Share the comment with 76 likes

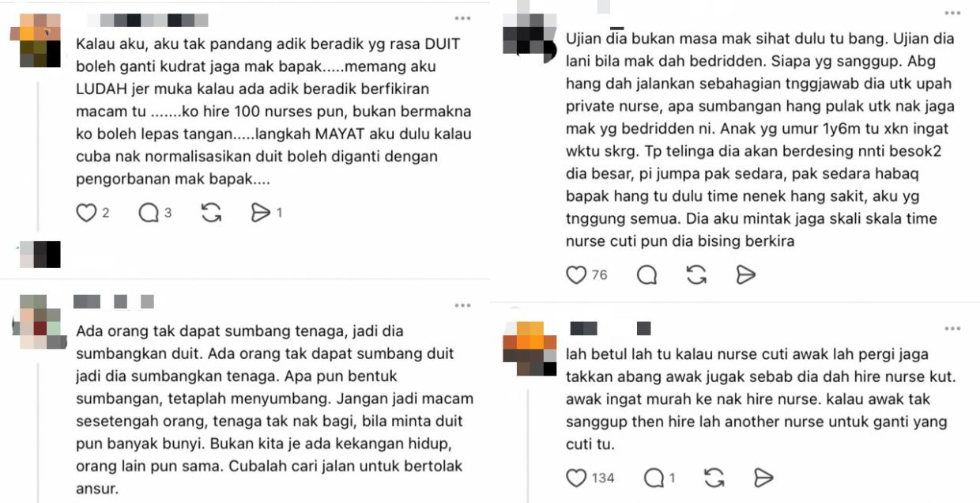tap(745, 274)
